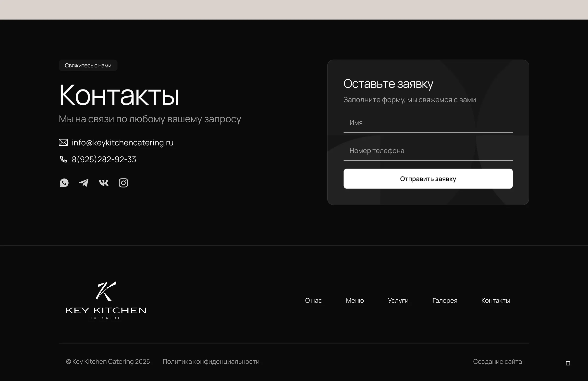Image resolution: width=588 pixels, height=381 pixels.
Task: Call the number 8(925)282-92-33
Action: [x=104, y=159]
